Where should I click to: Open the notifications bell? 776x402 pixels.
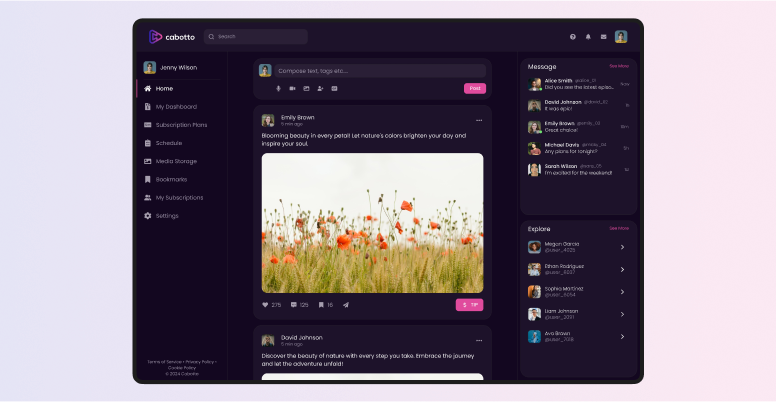588,37
